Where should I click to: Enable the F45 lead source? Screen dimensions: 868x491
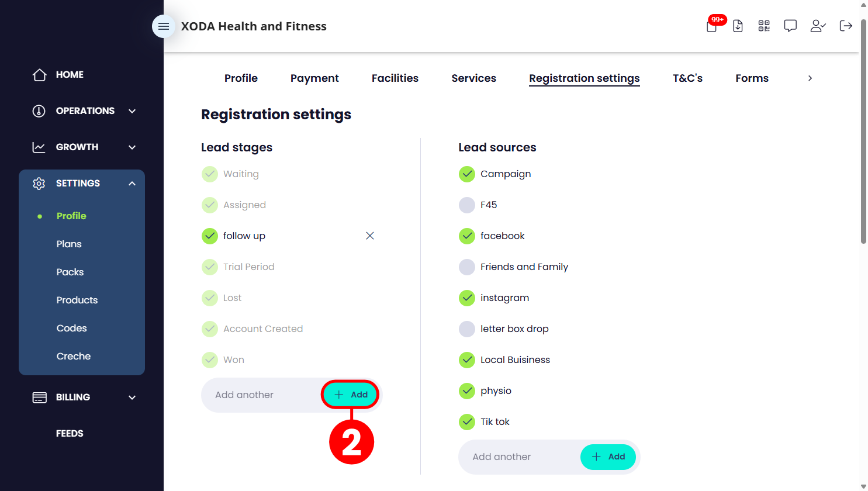pos(467,205)
